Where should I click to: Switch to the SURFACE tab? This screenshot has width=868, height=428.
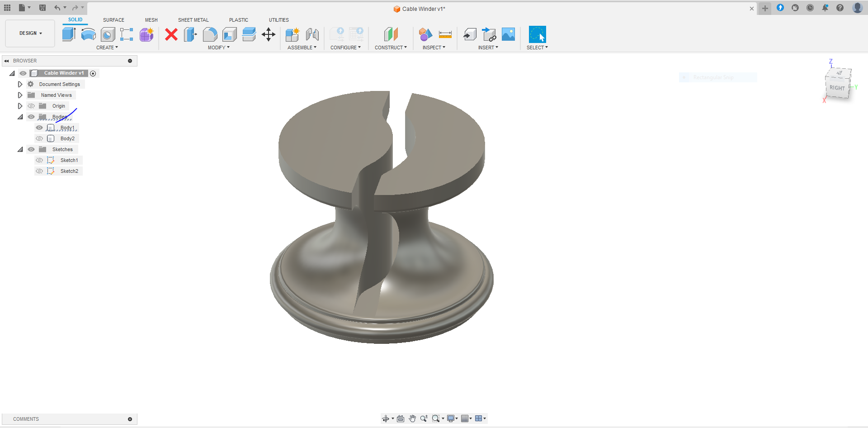[113, 20]
